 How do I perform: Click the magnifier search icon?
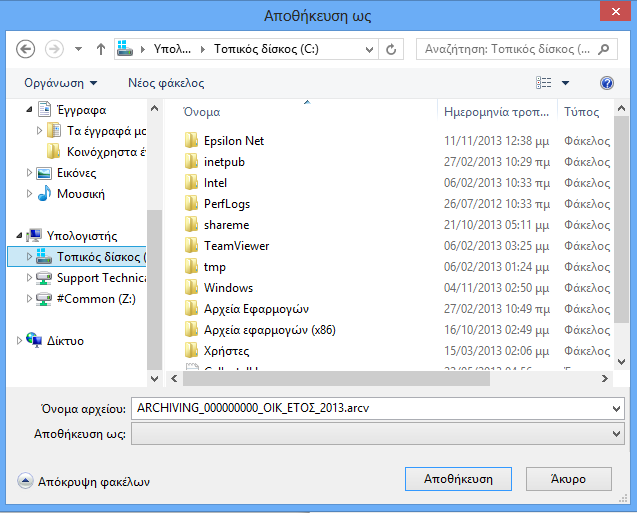pyautogui.click(x=604, y=49)
